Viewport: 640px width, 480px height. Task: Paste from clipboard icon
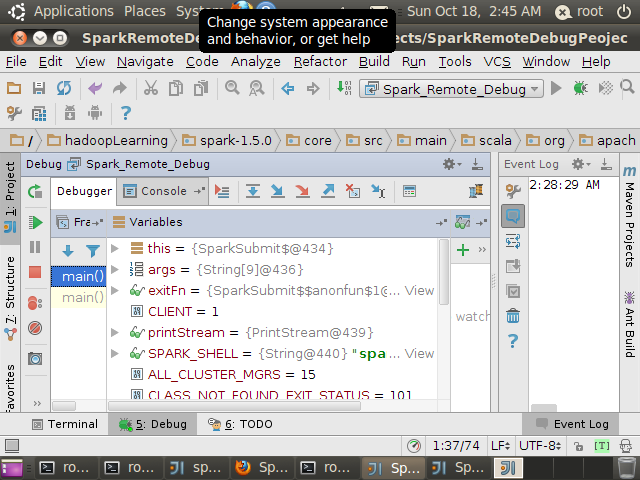point(200,88)
